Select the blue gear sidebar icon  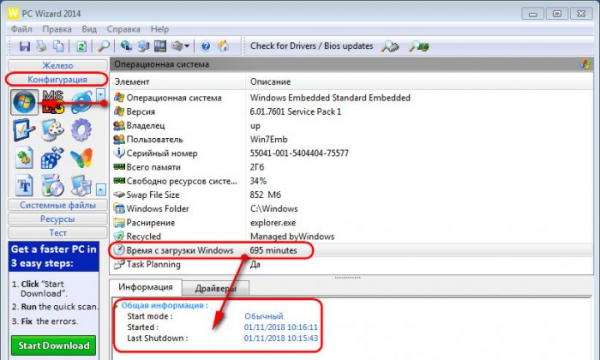[x=81, y=130]
